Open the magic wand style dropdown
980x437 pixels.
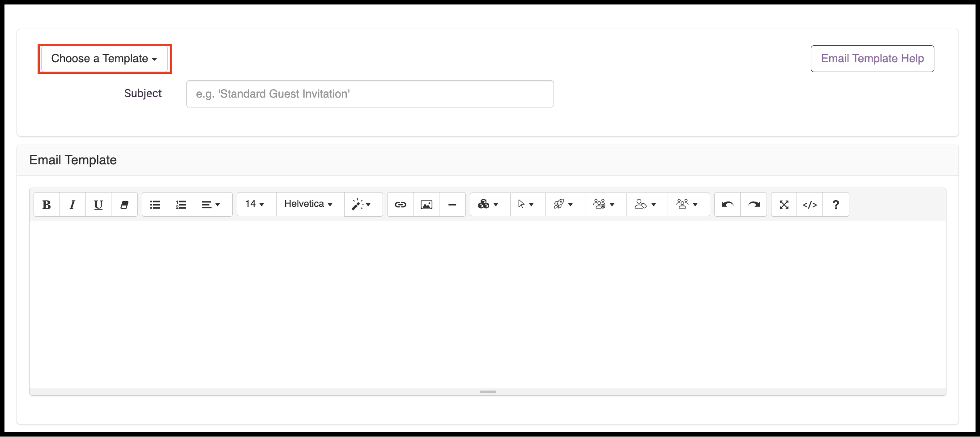(363, 205)
